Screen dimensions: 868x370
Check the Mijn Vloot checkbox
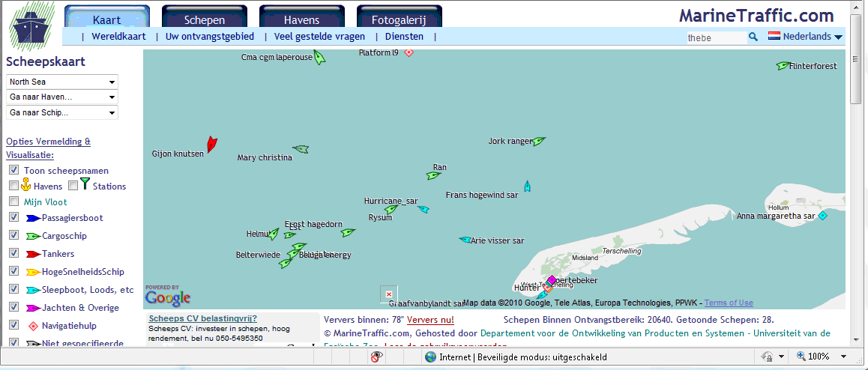[13, 201]
